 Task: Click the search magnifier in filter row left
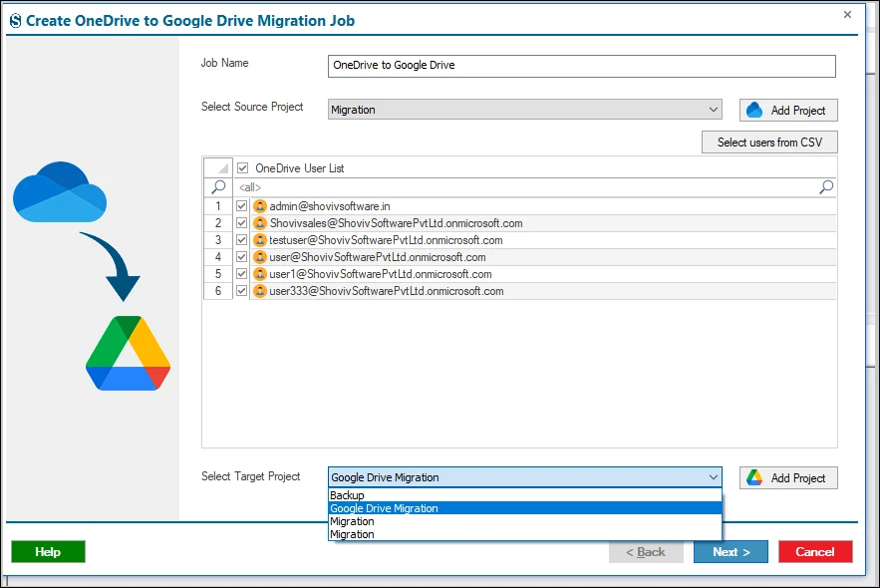tap(218, 186)
